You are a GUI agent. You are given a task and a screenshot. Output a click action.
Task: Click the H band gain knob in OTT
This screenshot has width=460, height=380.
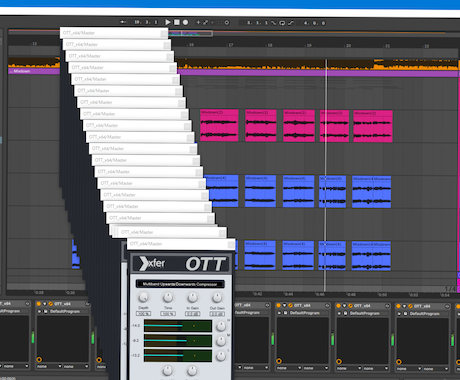pos(221,326)
